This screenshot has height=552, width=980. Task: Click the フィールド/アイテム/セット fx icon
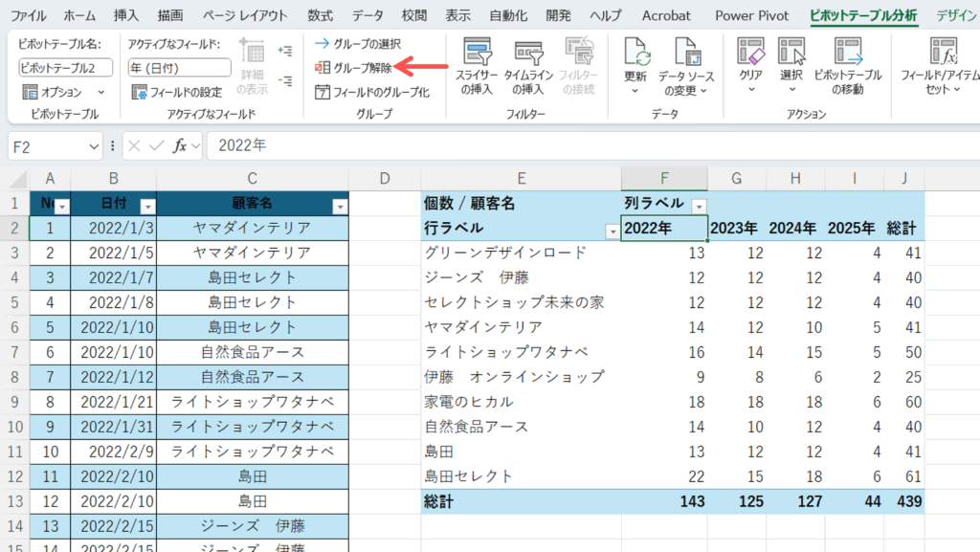pyautogui.click(x=943, y=54)
